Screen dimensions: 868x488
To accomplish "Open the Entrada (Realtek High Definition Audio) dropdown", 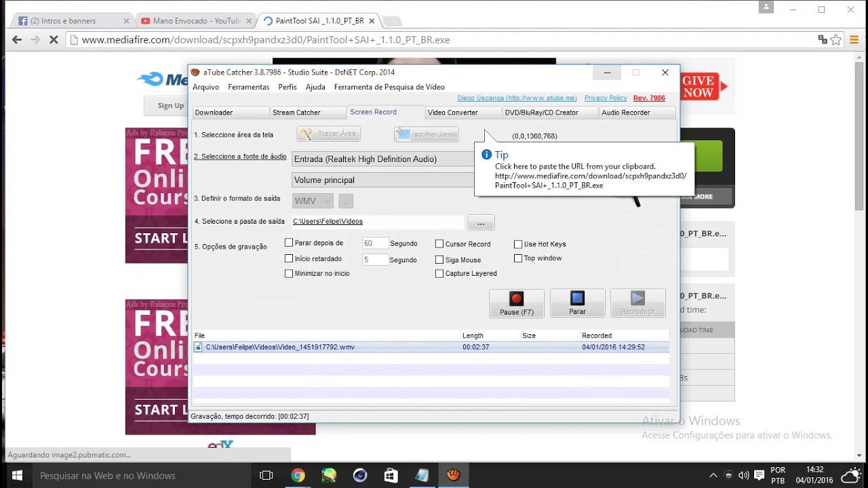I will point(383,159).
